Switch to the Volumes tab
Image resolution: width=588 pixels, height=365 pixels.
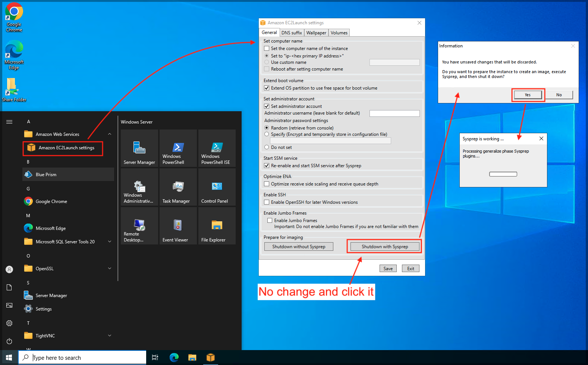pos(339,33)
